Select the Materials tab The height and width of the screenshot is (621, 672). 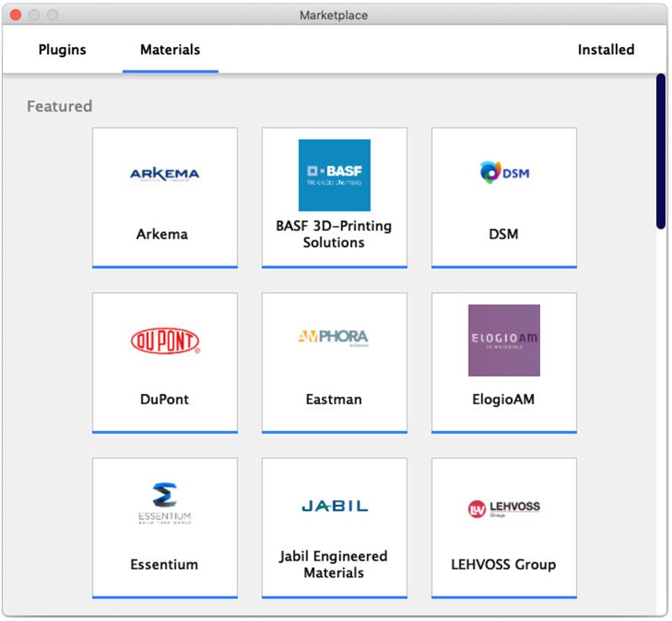click(x=170, y=50)
